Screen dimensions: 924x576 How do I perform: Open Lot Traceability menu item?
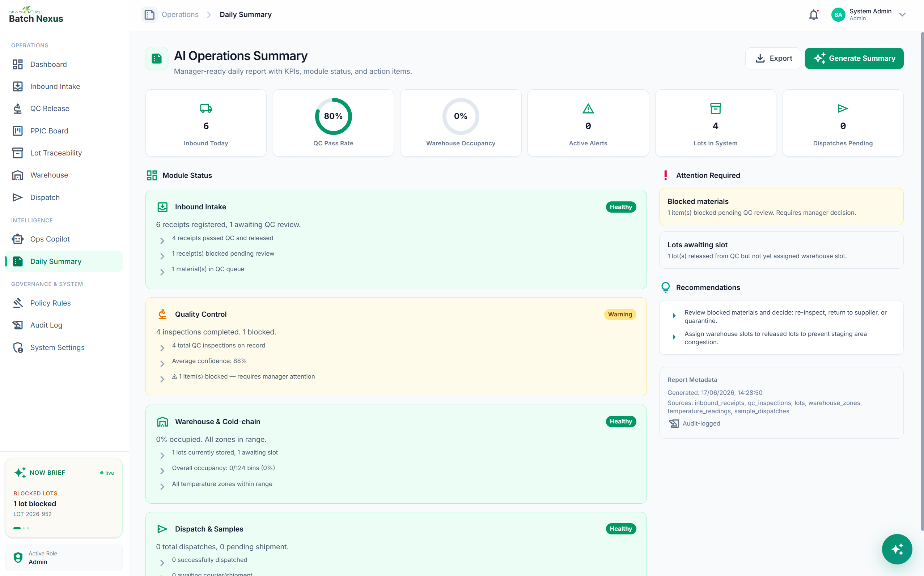point(64,153)
